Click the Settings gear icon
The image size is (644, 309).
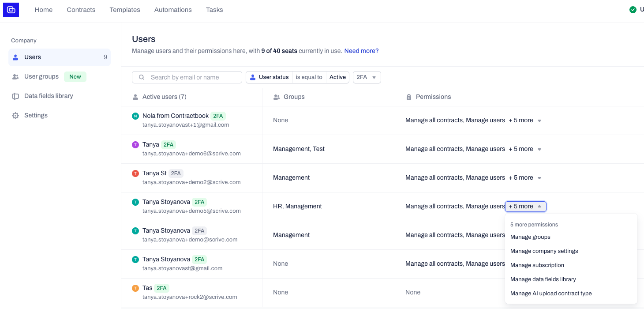click(x=15, y=116)
